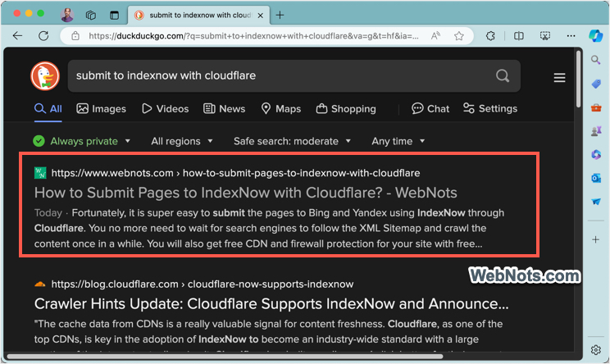Open a new tab with the plus button
Viewport: 610px width, 364px height.
click(280, 15)
